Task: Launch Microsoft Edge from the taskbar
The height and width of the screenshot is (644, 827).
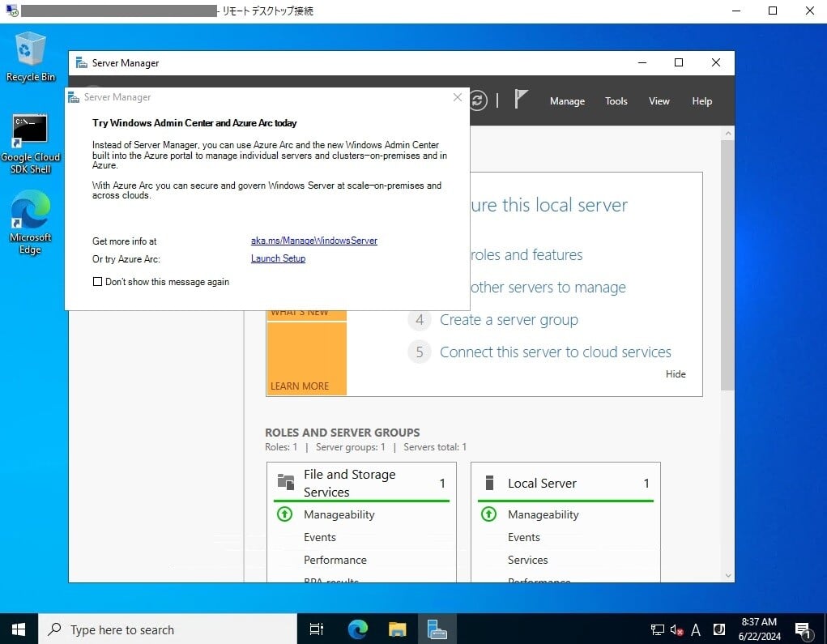Action: (356, 629)
